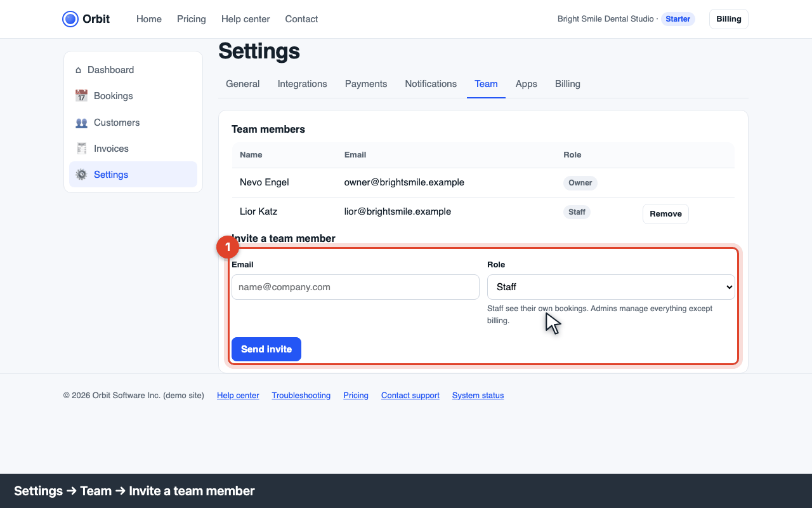Open the Contact page link
Viewport: 812px width, 508px height.
point(301,19)
